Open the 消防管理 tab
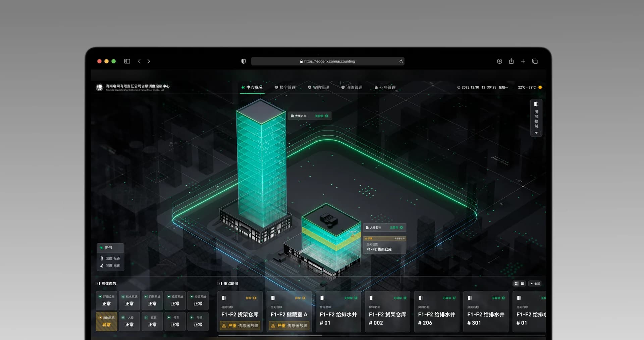Viewport: 644px width, 340px height. click(352, 87)
